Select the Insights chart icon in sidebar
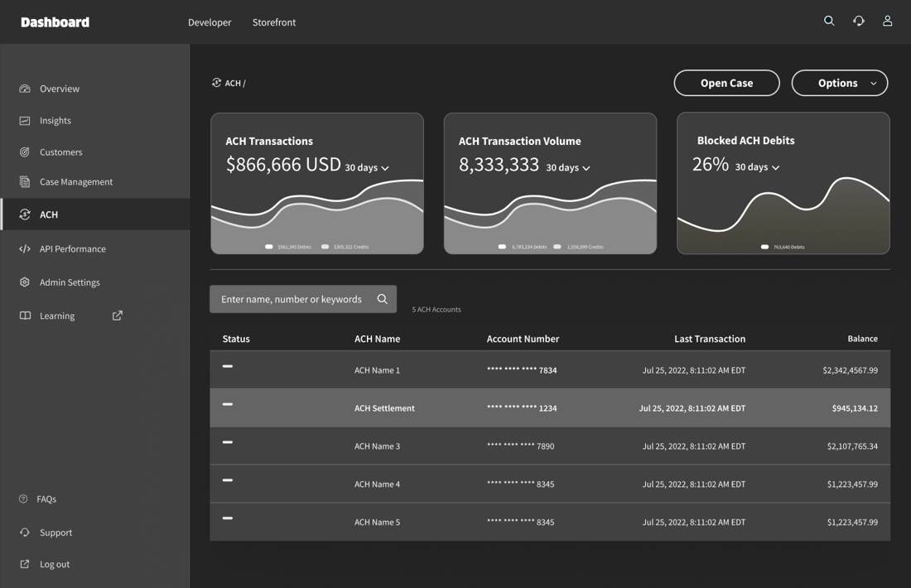Viewport: 911px width, 588px height. 25,121
